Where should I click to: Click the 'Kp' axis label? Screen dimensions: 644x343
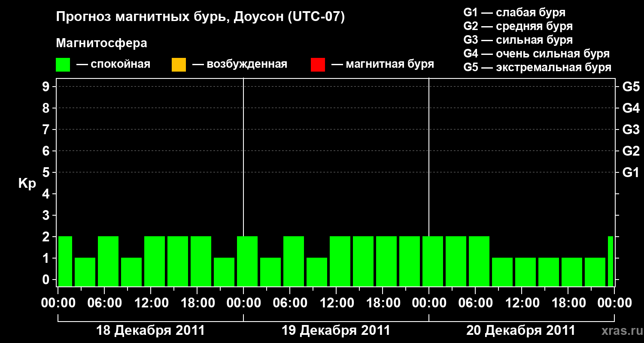click(x=27, y=183)
